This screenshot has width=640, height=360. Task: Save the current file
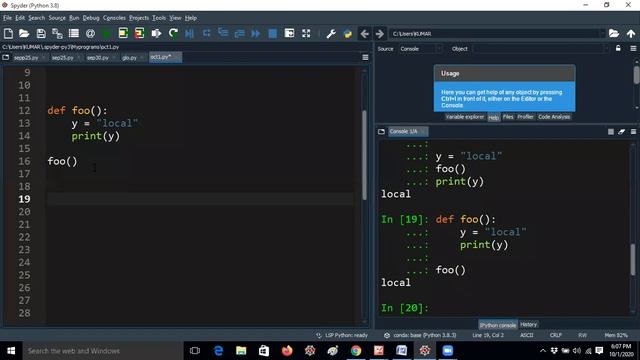(x=41, y=33)
